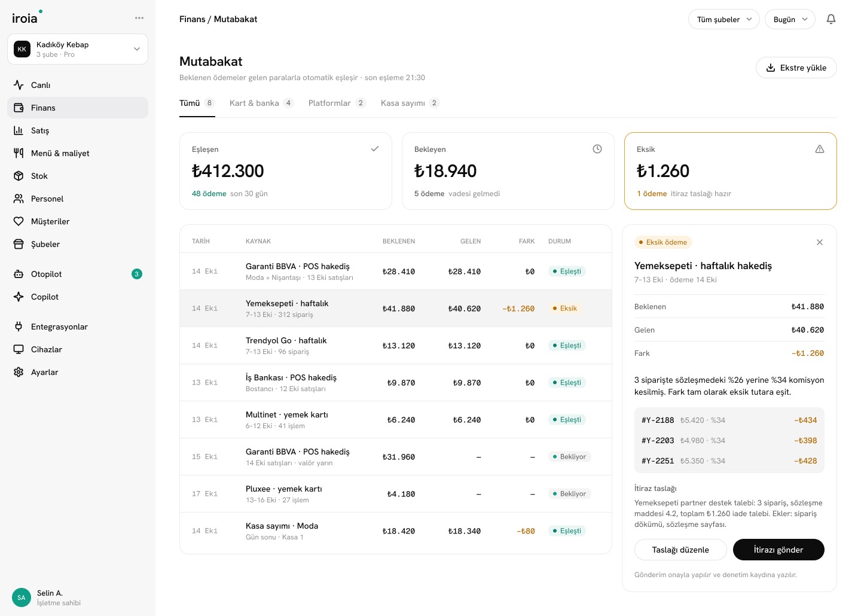Open the Yemeksepeti · haftalık table row
The image size is (861, 616).
tap(396, 309)
